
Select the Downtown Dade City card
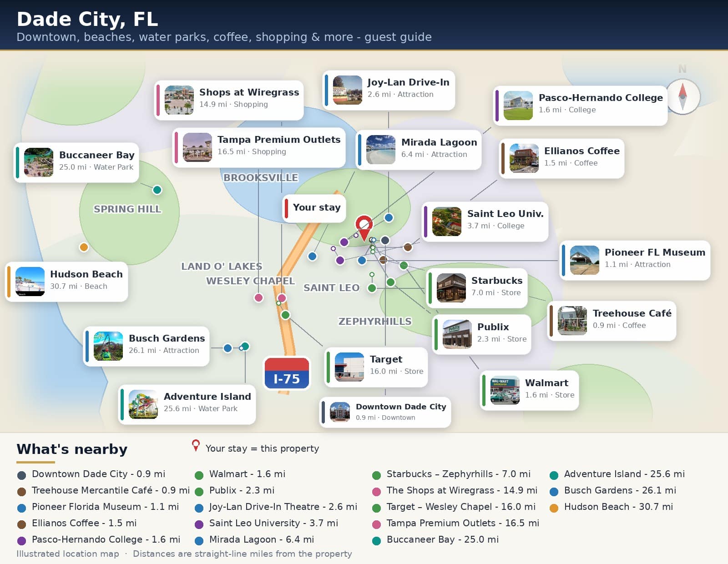[x=385, y=412]
